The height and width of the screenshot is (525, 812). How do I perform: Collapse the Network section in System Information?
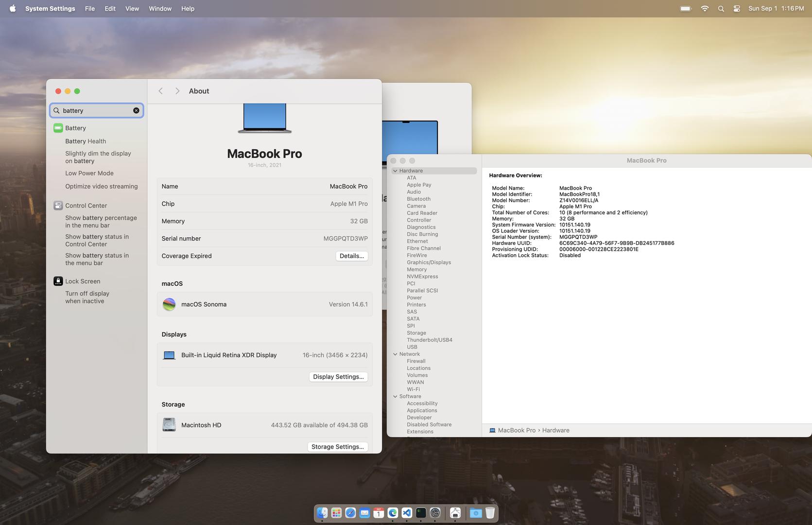[395, 354]
